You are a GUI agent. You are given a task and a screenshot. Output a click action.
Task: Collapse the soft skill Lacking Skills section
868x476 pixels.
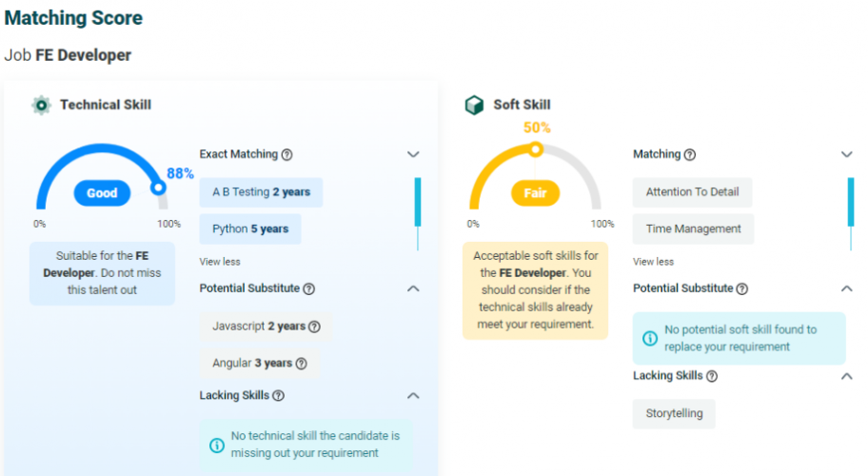[x=847, y=376]
